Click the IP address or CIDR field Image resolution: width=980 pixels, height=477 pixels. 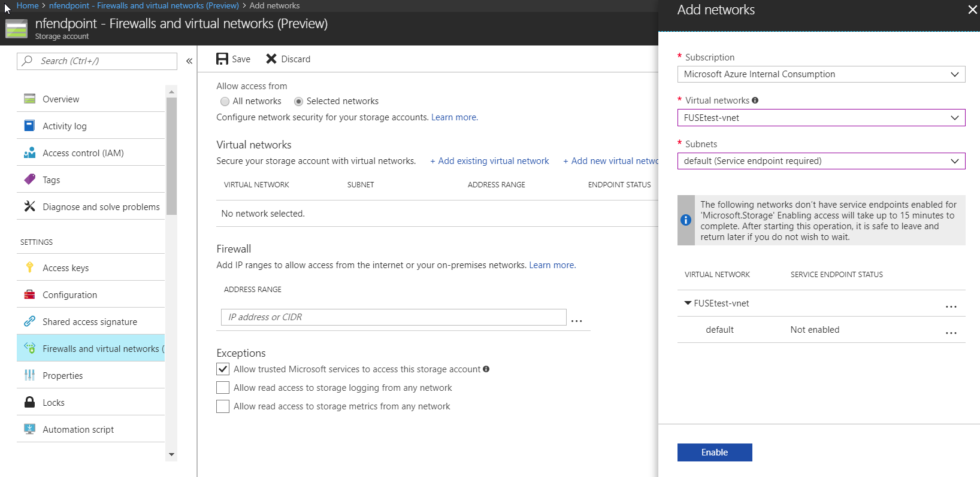[x=394, y=317]
